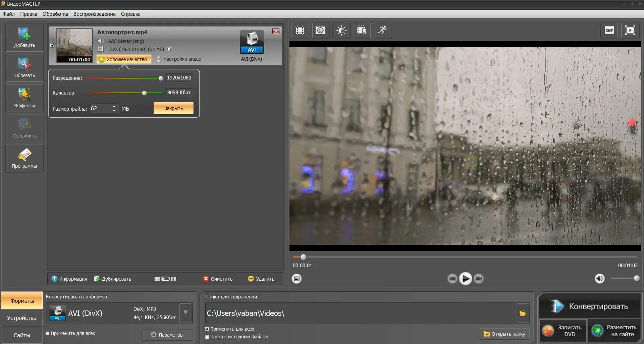
Task: Click the stabilization/lens icon above preview
Action: point(320,31)
